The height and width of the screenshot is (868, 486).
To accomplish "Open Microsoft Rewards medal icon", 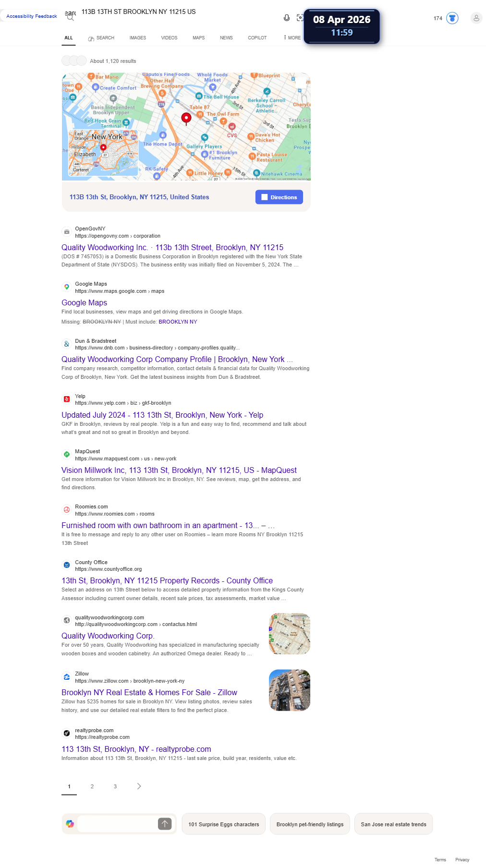I will (x=452, y=18).
